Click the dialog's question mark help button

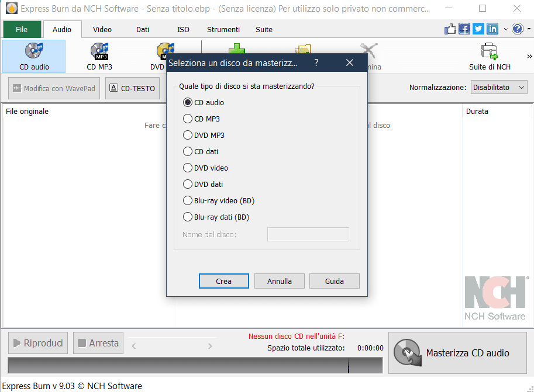pos(316,63)
